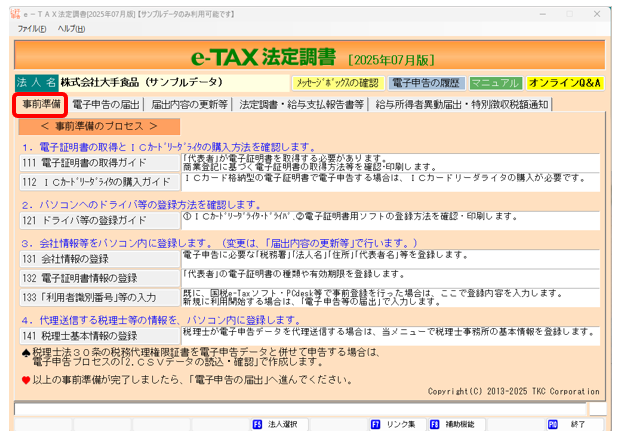This screenshot has width=620, height=440.
Task: Select the 届出内容の更新等 tab
Action: (x=190, y=104)
